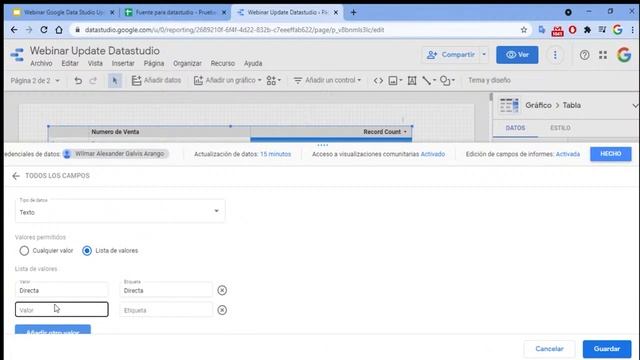Click the undo arrow in toolbar
This screenshot has height=360, width=640.
(x=78, y=80)
